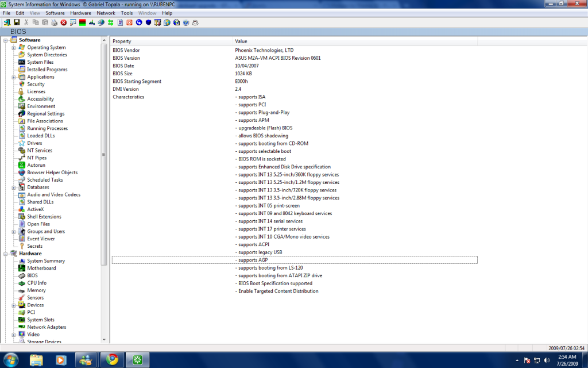Click the volume speaker tray icon
The image size is (588, 368).
coord(547,361)
